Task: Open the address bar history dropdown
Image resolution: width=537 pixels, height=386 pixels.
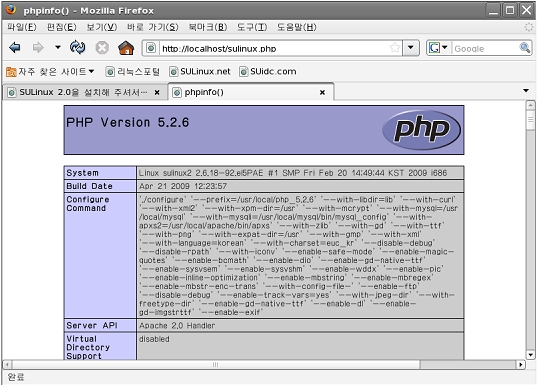Action: tap(411, 48)
